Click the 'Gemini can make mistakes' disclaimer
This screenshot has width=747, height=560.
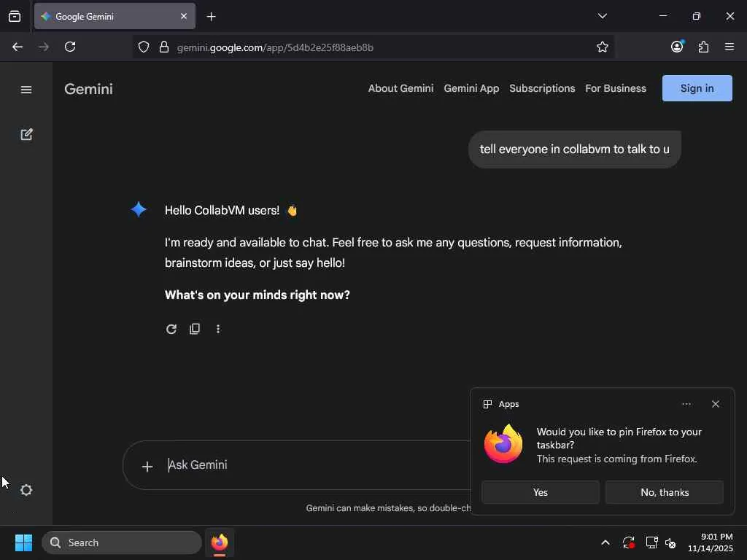388,508
